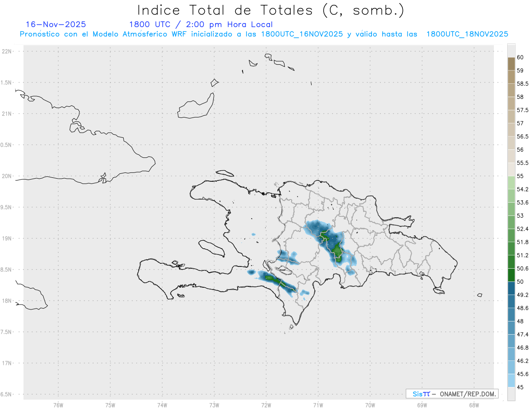Click the legend value '60'
This screenshot has width=532, height=411.
tap(520, 57)
